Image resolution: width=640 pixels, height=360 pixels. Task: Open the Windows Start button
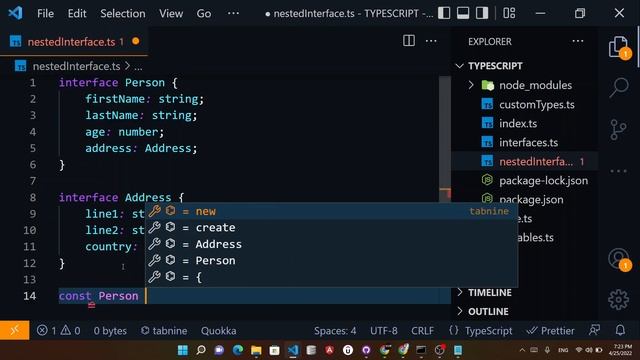click(182, 350)
